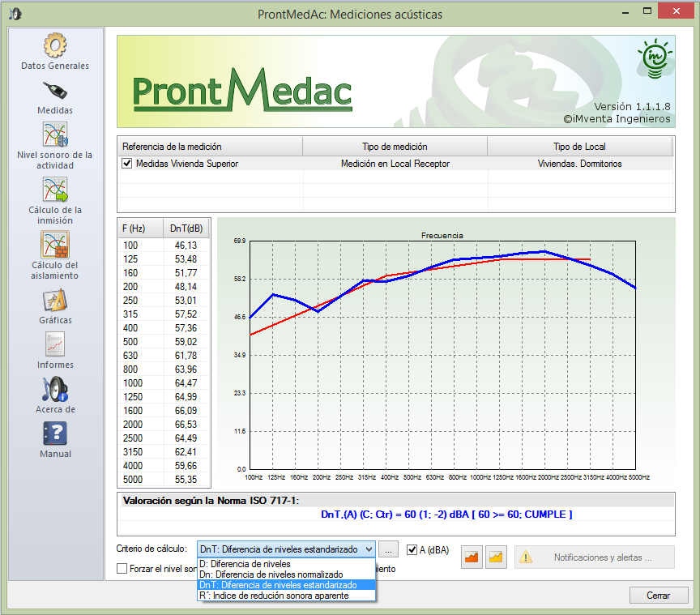Screen dimensions: 700x615
Task: Select the 4000 Hz row value 59,66
Action: pos(186,466)
